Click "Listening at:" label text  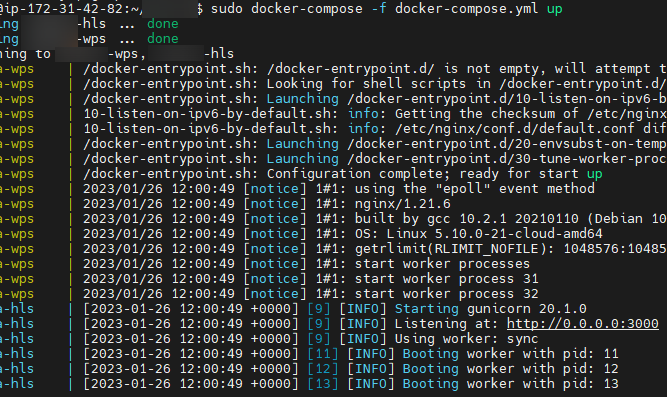pyautogui.click(x=446, y=324)
